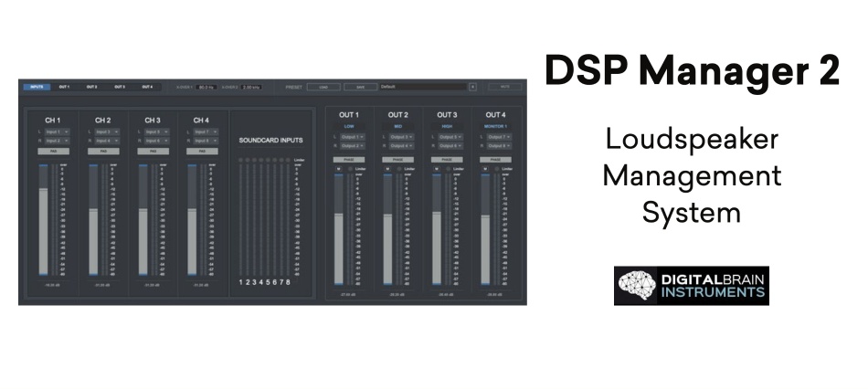Open CH 1 left Input 1 dropdown
868x389 pixels.
[57, 131]
